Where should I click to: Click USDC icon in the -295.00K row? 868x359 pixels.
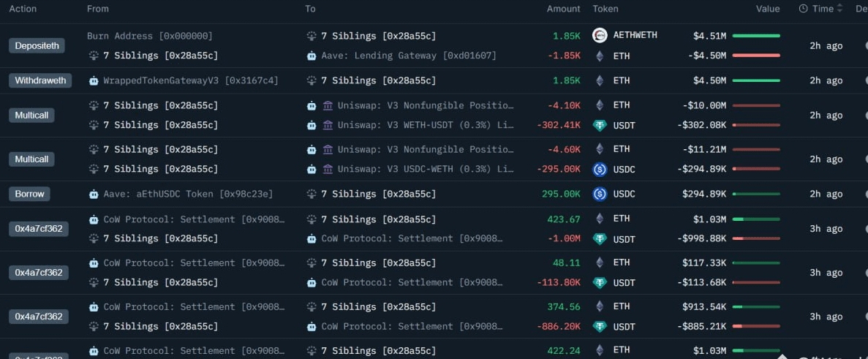click(x=600, y=170)
